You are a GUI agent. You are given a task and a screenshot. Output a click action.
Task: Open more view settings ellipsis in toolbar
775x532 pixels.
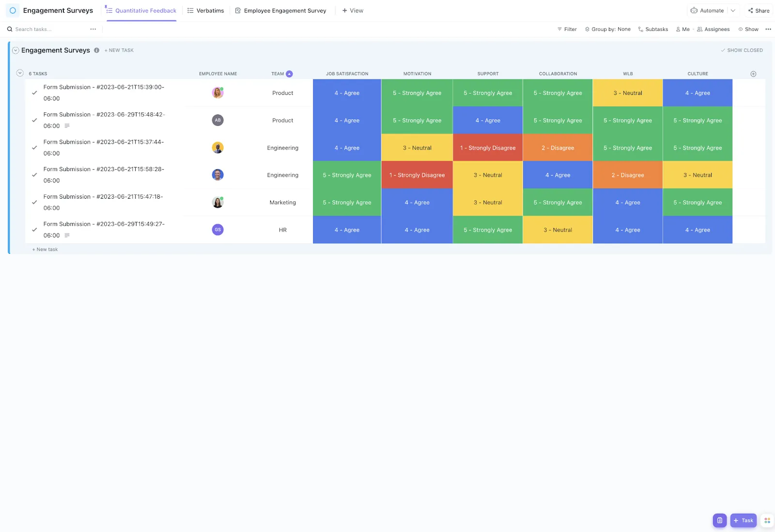pos(768,29)
